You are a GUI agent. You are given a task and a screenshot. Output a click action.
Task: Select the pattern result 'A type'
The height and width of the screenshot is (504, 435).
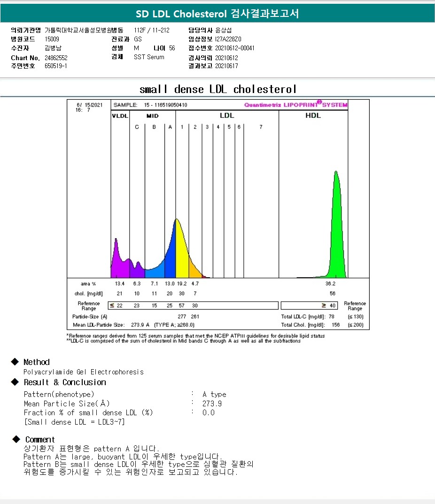(x=214, y=395)
